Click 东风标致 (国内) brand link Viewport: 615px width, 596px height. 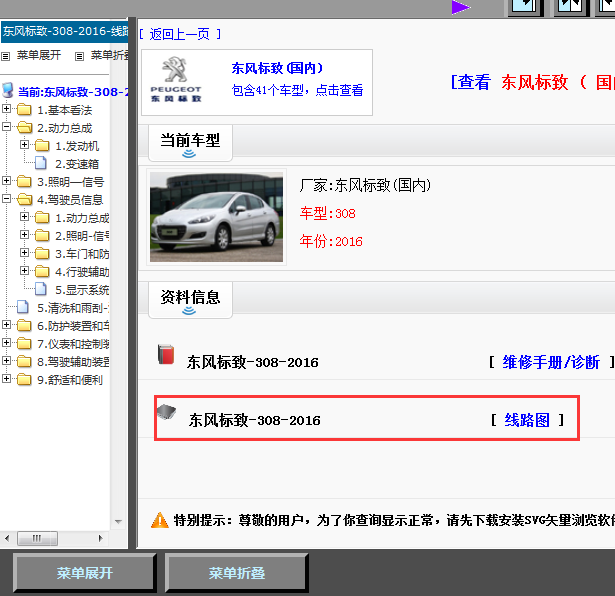pos(277,68)
